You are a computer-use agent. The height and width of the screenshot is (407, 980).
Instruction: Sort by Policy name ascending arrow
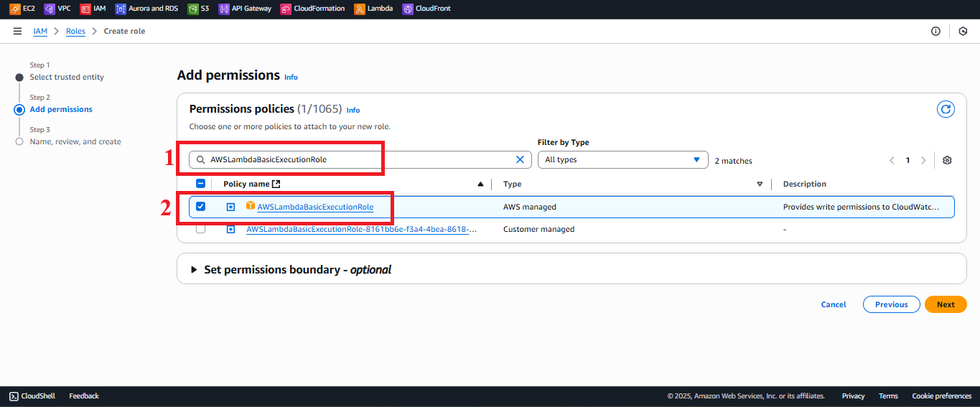tap(480, 184)
